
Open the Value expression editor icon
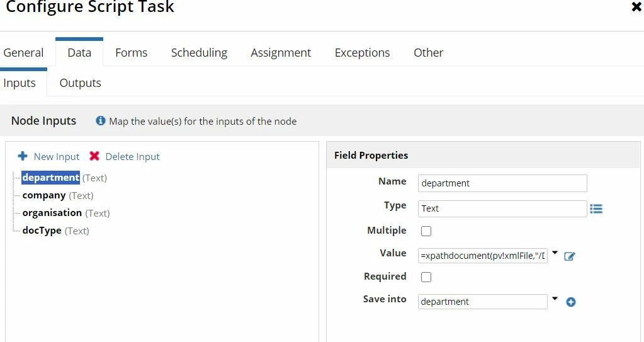(x=570, y=256)
